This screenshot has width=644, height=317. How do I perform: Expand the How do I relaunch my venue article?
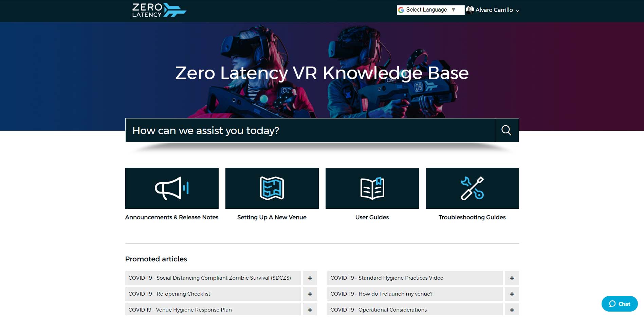click(512, 294)
